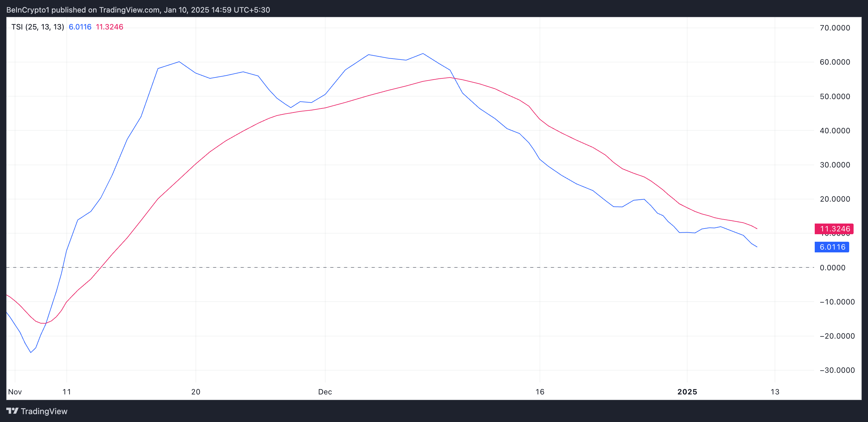The width and height of the screenshot is (868, 422).
Task: Click the Nov date label on time axis
Action: pyautogui.click(x=15, y=392)
